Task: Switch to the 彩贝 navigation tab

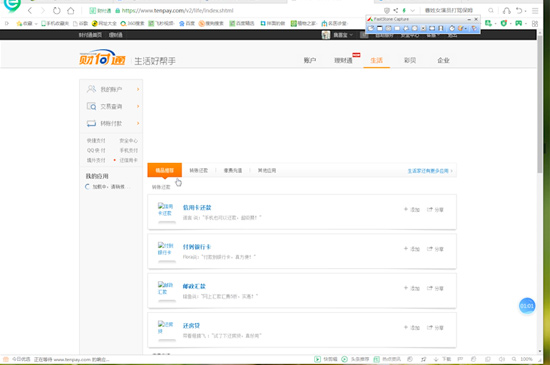Action: pyautogui.click(x=410, y=60)
